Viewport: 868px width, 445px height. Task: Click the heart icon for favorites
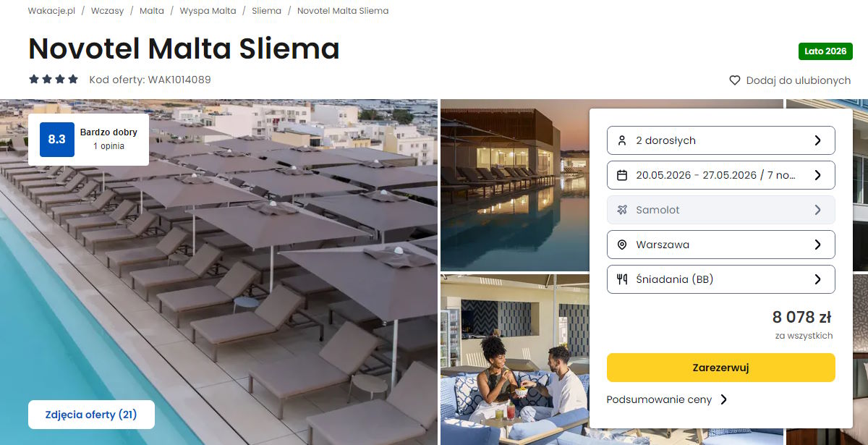coord(735,80)
